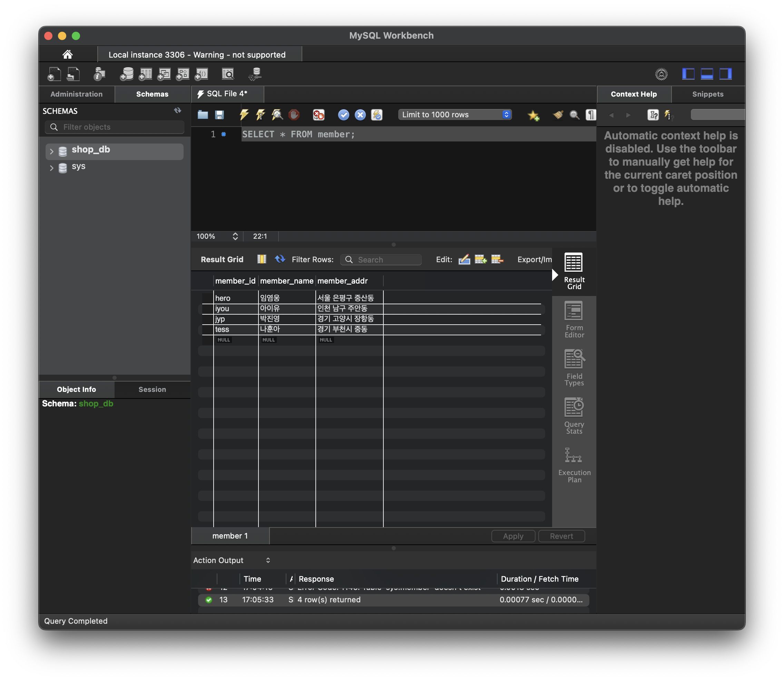This screenshot has width=784, height=681.
Task: Save the SQL script to file
Action: [x=219, y=115]
